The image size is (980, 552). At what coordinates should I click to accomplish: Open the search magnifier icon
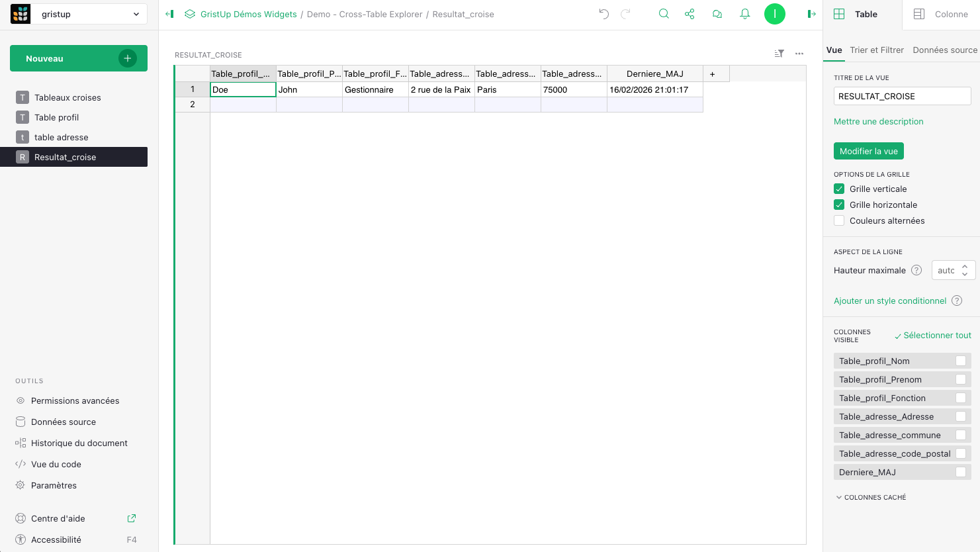point(664,14)
